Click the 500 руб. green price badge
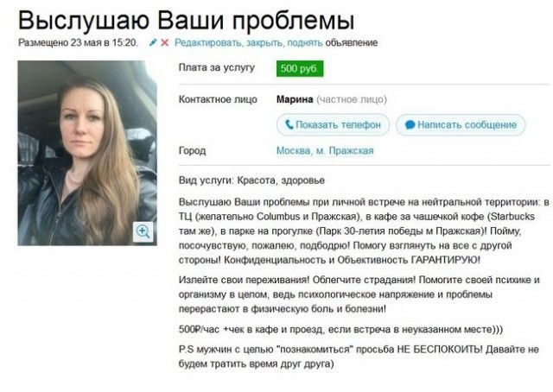 point(300,68)
